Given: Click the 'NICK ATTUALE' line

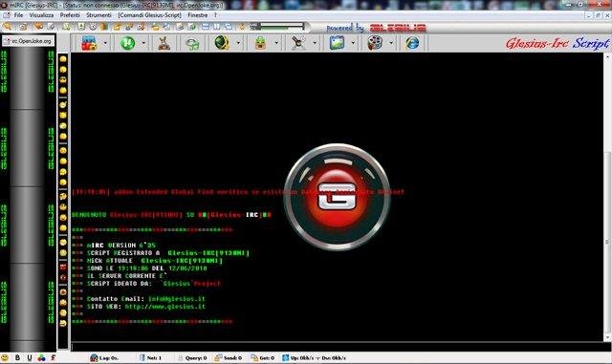Looking at the screenshot, I should [154, 261].
